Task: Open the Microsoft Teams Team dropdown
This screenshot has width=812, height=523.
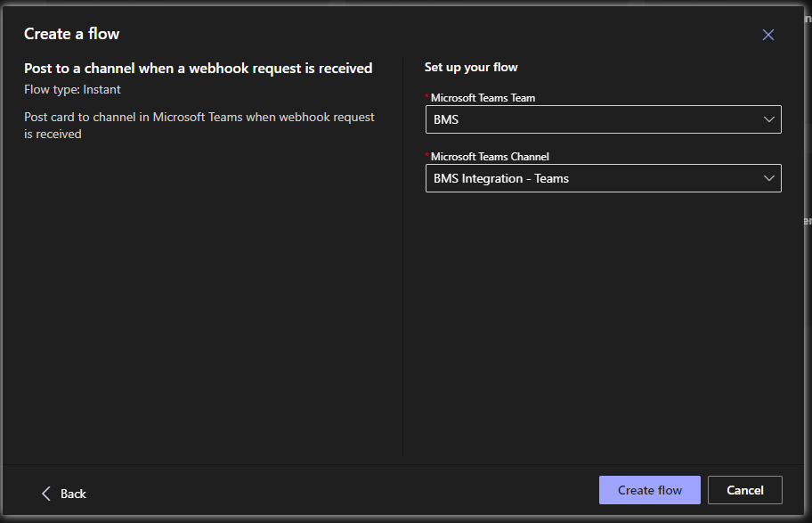Action: (604, 118)
